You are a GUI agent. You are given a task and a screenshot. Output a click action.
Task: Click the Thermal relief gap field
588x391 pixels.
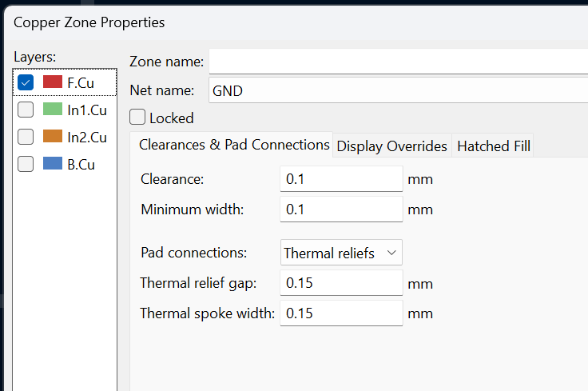point(341,282)
